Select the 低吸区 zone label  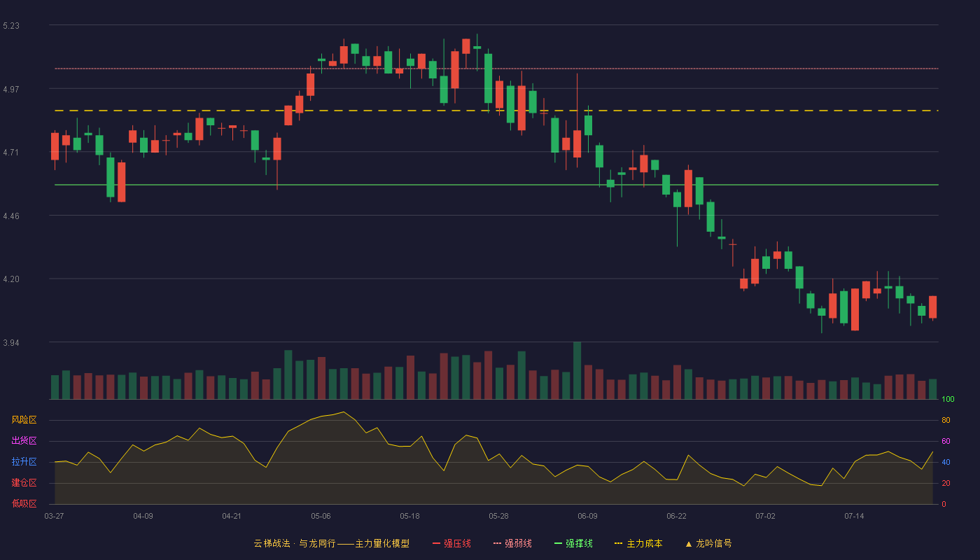(24, 503)
